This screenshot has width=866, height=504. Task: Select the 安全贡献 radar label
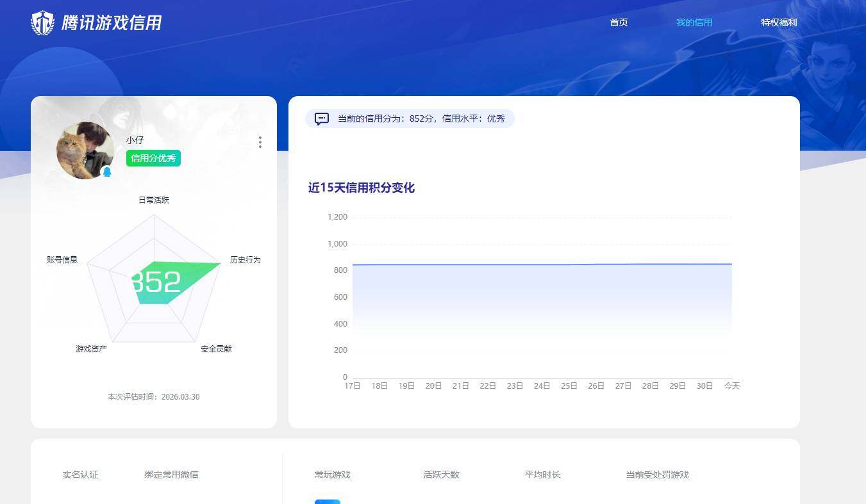[216, 349]
